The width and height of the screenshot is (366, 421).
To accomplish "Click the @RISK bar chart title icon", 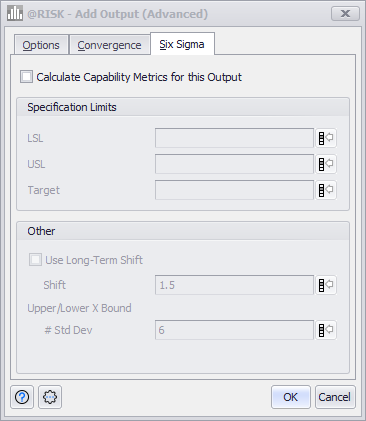I will [15, 14].
